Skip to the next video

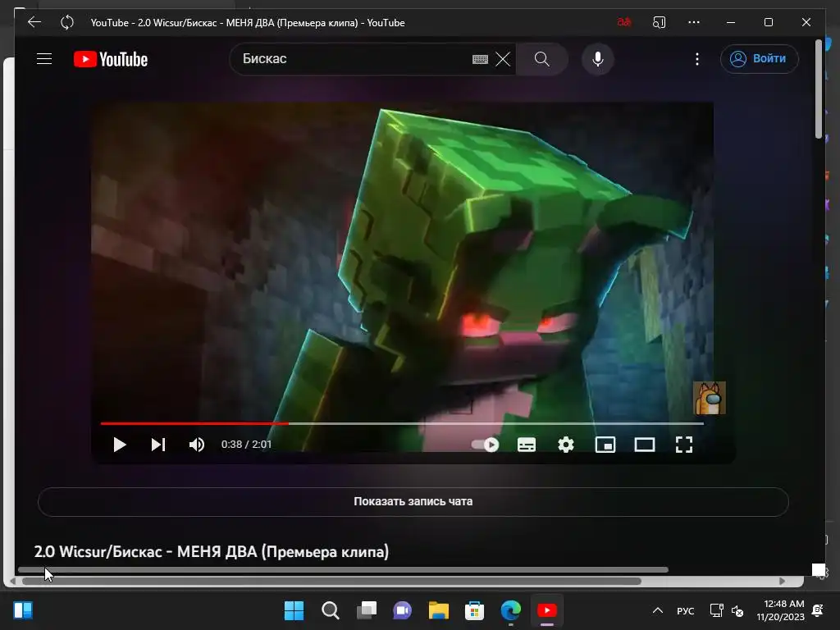(x=158, y=445)
